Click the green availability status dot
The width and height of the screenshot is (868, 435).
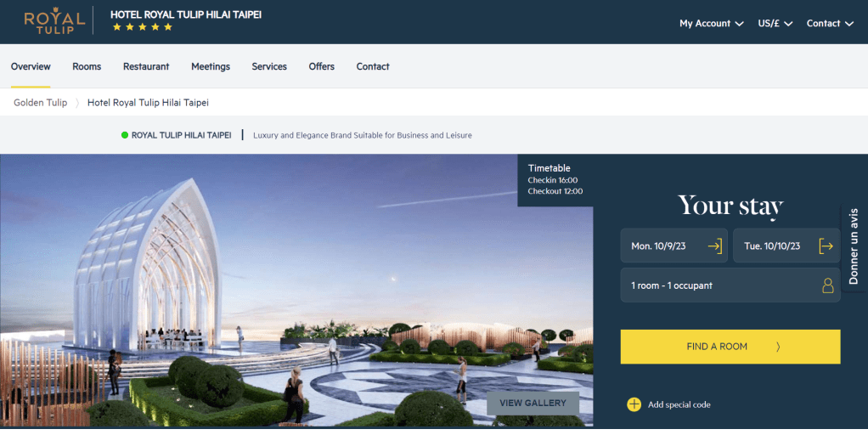click(x=125, y=135)
